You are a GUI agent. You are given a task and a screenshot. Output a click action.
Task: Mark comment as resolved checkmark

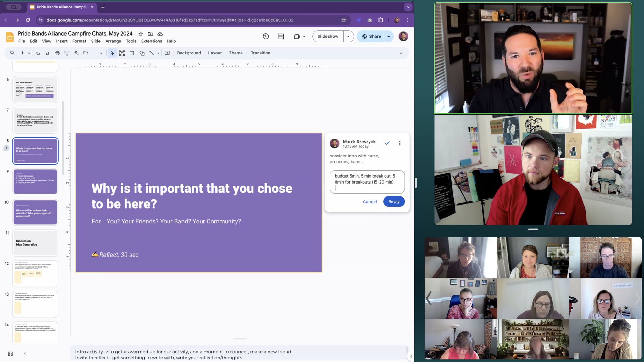pos(387,143)
